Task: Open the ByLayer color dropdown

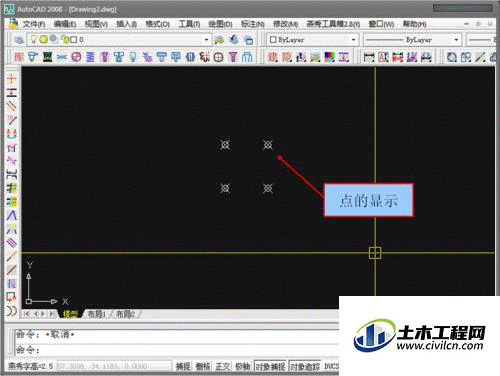Action: [353, 40]
